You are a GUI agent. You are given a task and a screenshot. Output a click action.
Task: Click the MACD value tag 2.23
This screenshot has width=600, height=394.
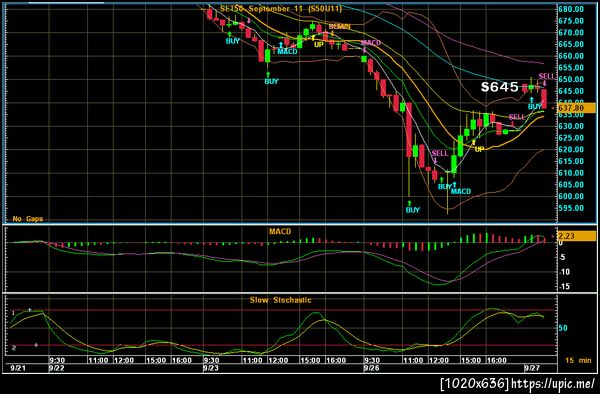click(x=576, y=236)
